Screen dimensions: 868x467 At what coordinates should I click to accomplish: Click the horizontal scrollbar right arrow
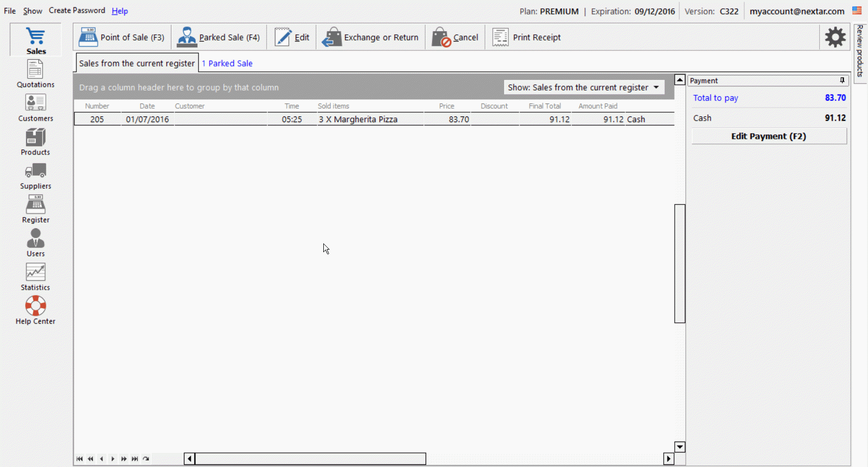tap(668, 459)
